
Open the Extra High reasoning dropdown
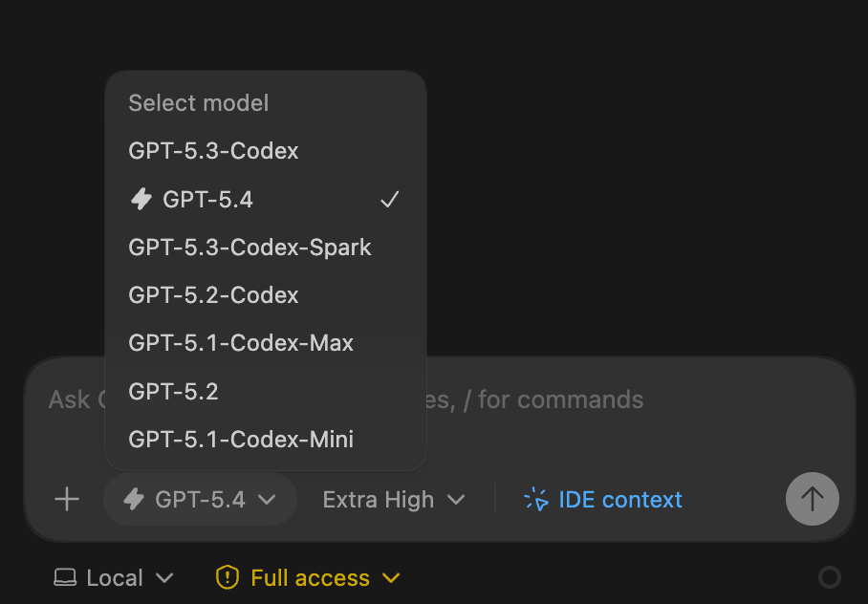(x=393, y=499)
